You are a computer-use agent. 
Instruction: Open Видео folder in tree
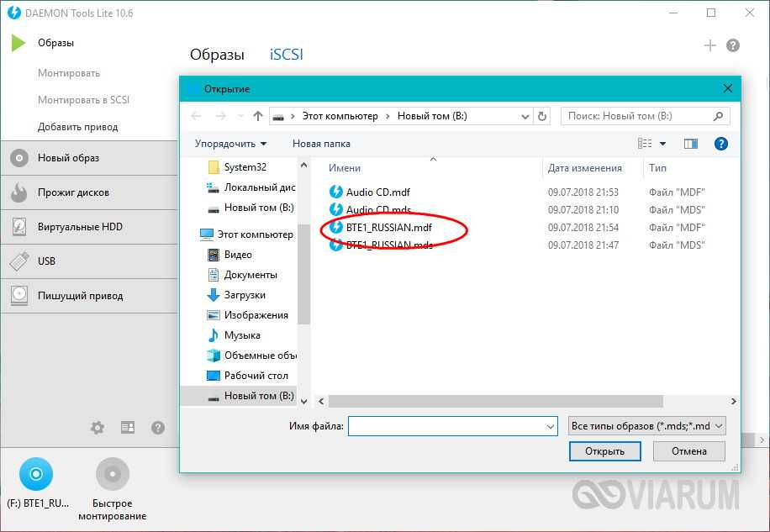[229, 255]
